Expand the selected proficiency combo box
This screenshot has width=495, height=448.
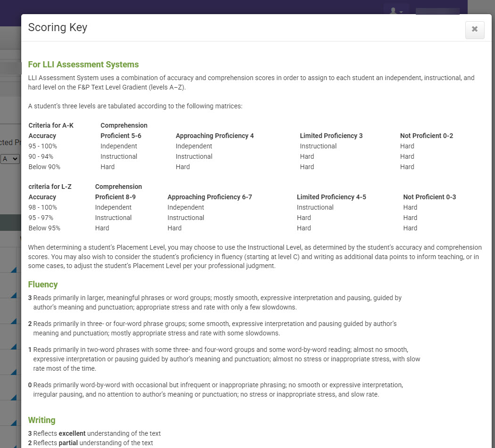click(10, 159)
